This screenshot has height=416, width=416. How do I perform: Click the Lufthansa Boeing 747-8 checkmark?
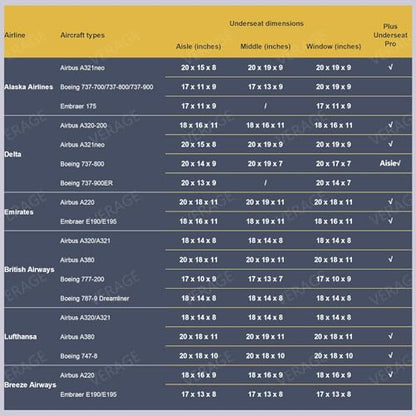(390, 355)
